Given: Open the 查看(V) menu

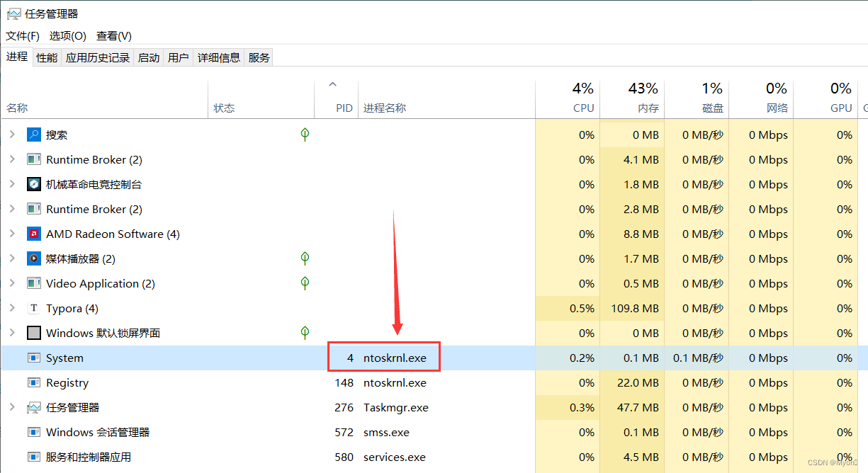Looking at the screenshot, I should pos(113,35).
